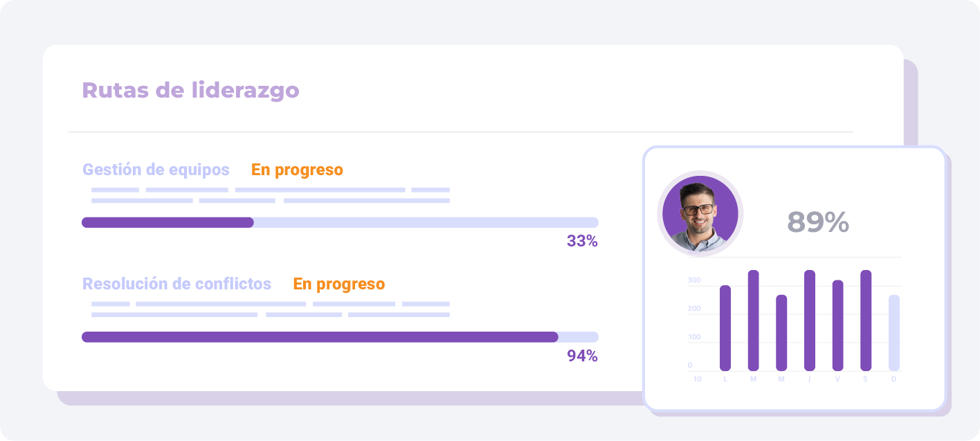The height and width of the screenshot is (441, 980).
Task: Select the Gestión de equipos course title
Action: coord(156,170)
